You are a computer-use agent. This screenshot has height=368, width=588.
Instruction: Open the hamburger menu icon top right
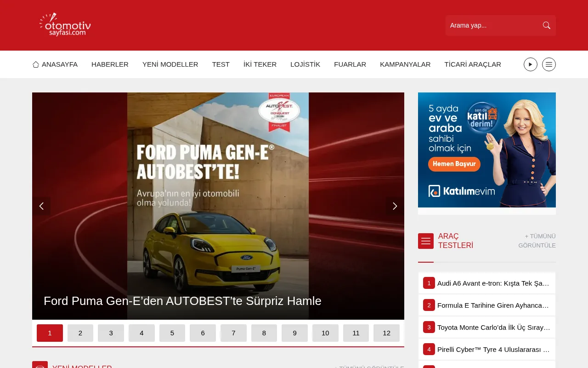tap(548, 64)
